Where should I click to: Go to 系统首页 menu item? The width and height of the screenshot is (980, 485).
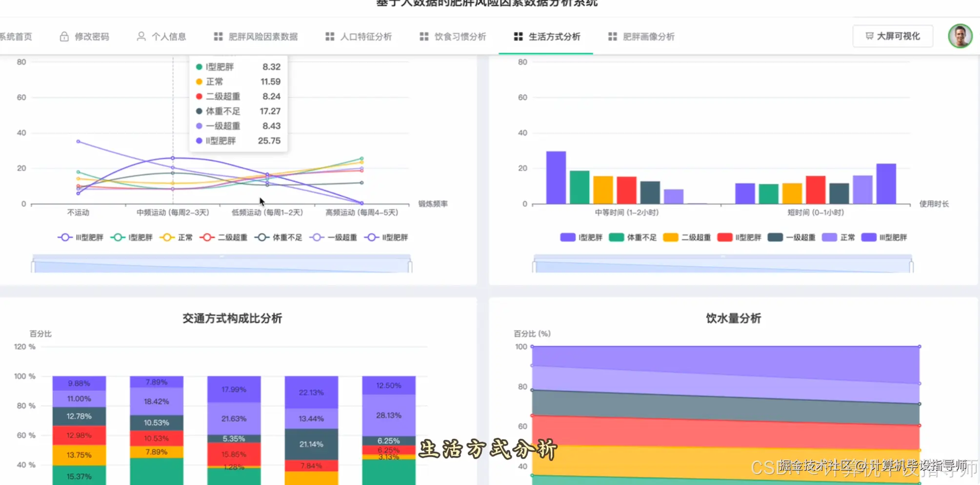(x=16, y=37)
